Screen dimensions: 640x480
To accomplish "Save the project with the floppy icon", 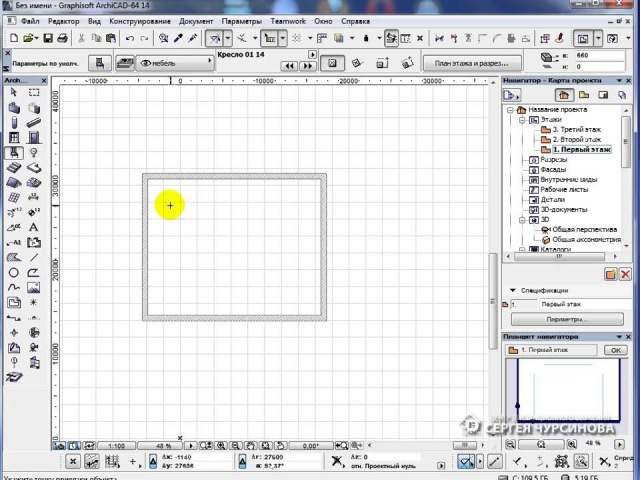I will point(48,38).
